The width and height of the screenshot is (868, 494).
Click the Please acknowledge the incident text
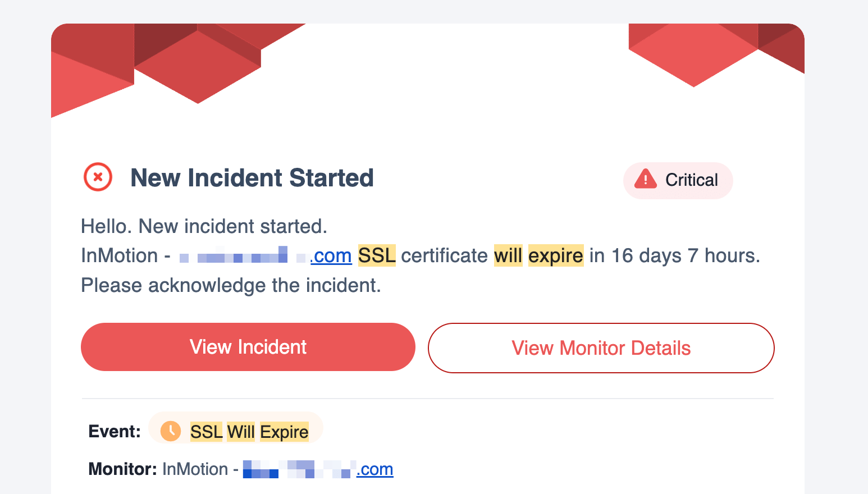pyautogui.click(x=230, y=285)
